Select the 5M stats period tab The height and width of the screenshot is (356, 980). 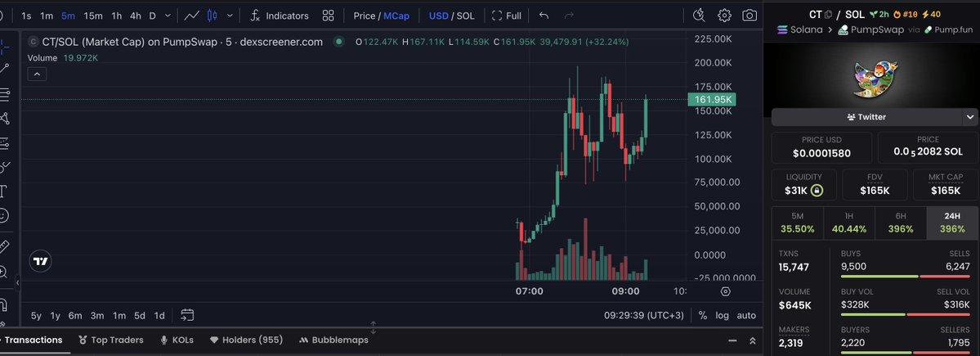tap(798, 223)
